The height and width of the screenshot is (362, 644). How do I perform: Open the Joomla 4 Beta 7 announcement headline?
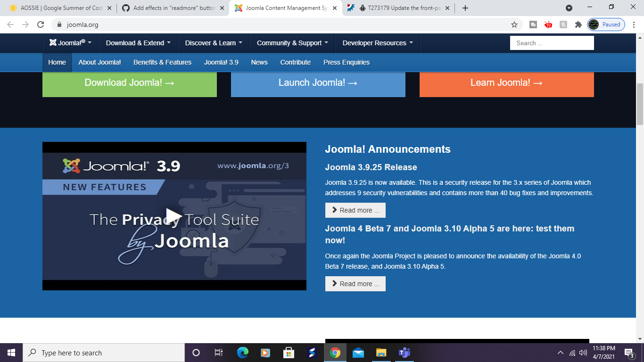pos(450,234)
